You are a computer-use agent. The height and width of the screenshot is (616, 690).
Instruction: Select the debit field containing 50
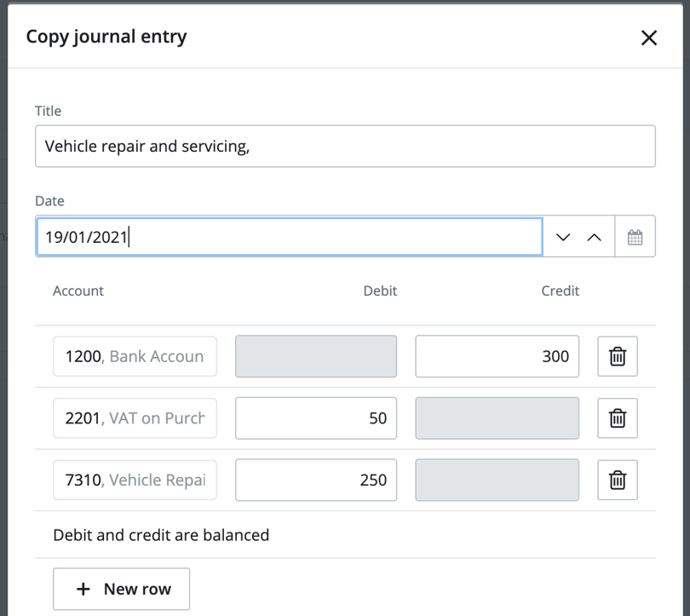316,418
